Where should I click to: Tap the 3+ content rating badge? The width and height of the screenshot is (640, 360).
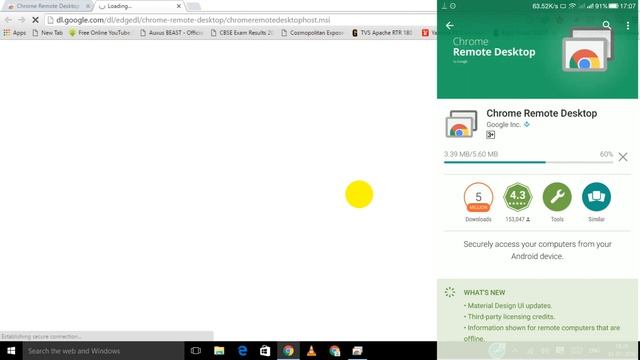click(491, 135)
